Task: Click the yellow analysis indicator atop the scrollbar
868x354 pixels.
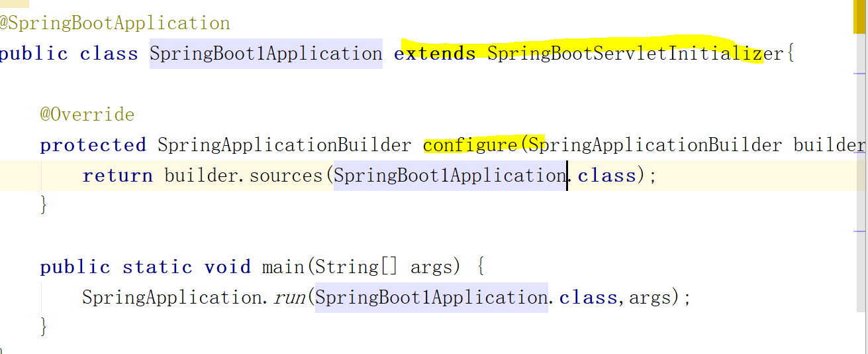Action: [860, 17]
